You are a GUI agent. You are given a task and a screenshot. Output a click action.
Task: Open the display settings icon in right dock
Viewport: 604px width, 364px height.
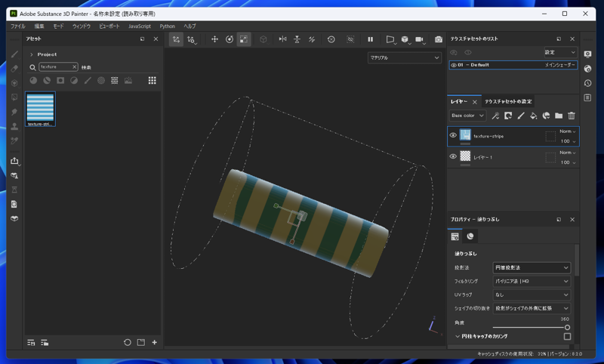(x=587, y=54)
